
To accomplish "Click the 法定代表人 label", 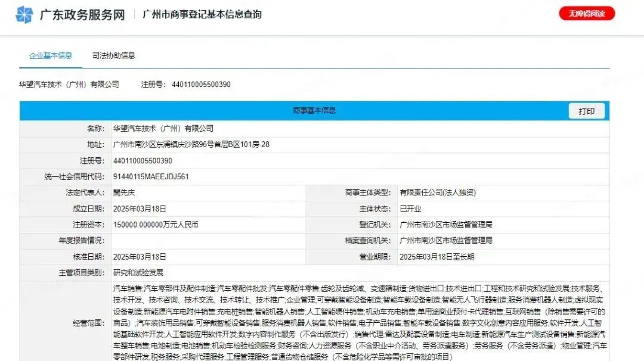I will [85, 192].
